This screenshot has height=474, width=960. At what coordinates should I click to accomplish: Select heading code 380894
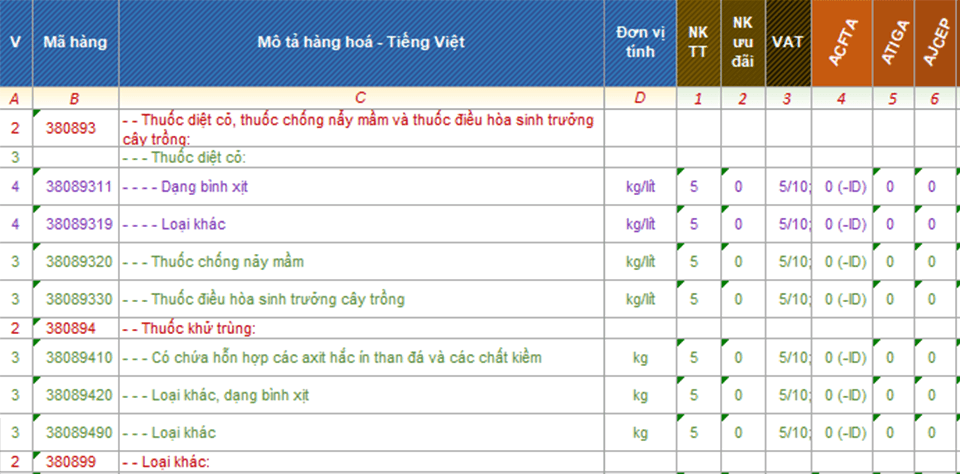[72, 328]
